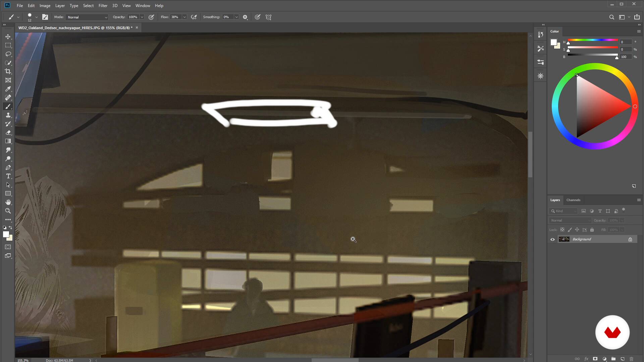Select the Rectangular Marquee tool
The width and height of the screenshot is (644, 362).
click(8, 45)
